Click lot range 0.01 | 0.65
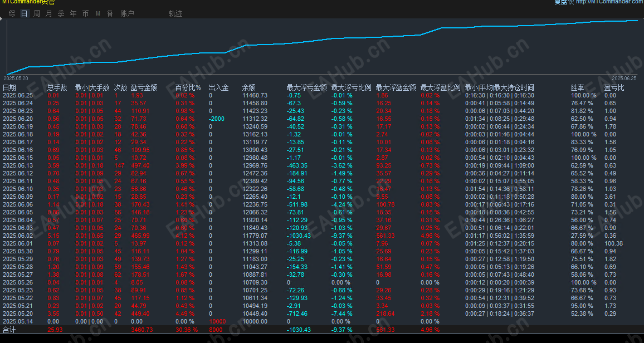Viewport: 644px width, 343px height. point(89,236)
